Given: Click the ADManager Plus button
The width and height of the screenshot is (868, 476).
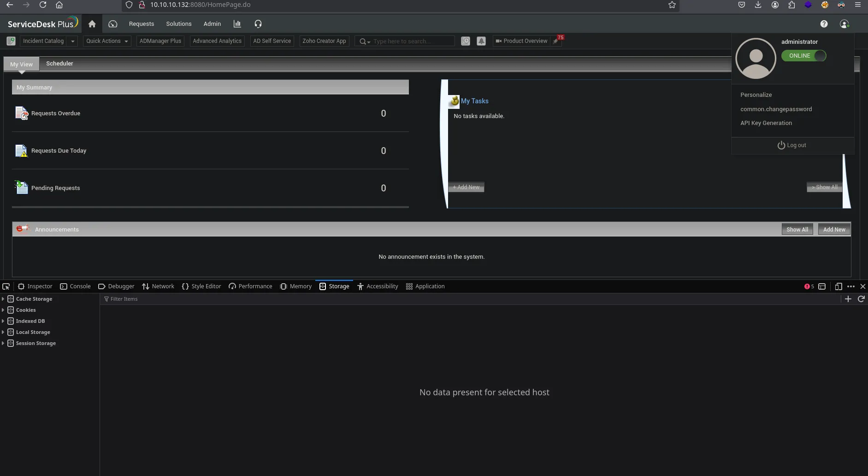Looking at the screenshot, I should (x=160, y=41).
